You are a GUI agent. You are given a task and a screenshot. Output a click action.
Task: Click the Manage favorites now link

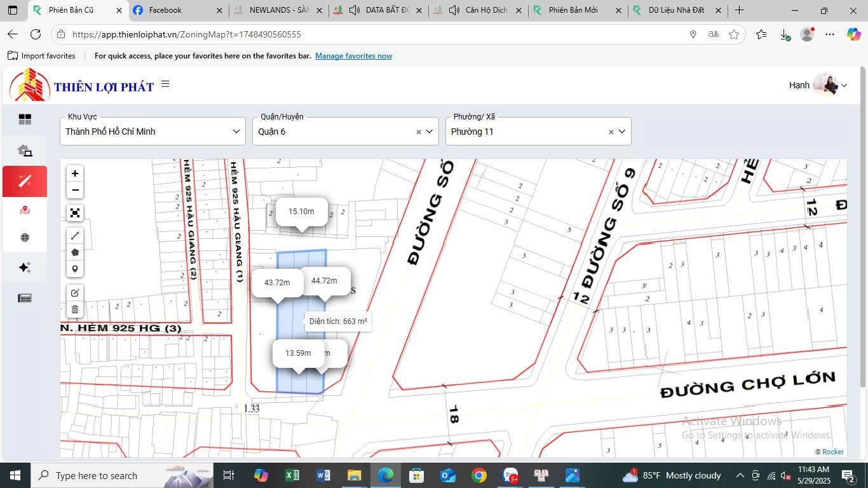(353, 56)
